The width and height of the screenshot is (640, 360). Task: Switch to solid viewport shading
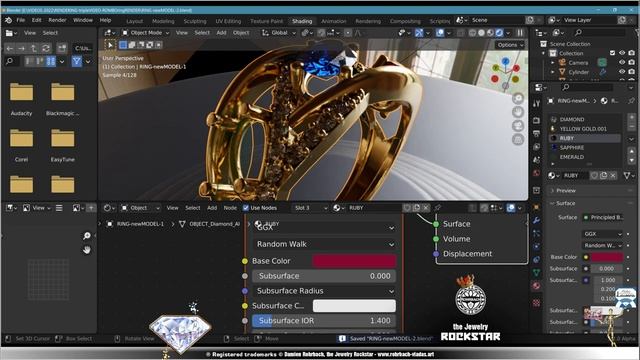pos(482,33)
